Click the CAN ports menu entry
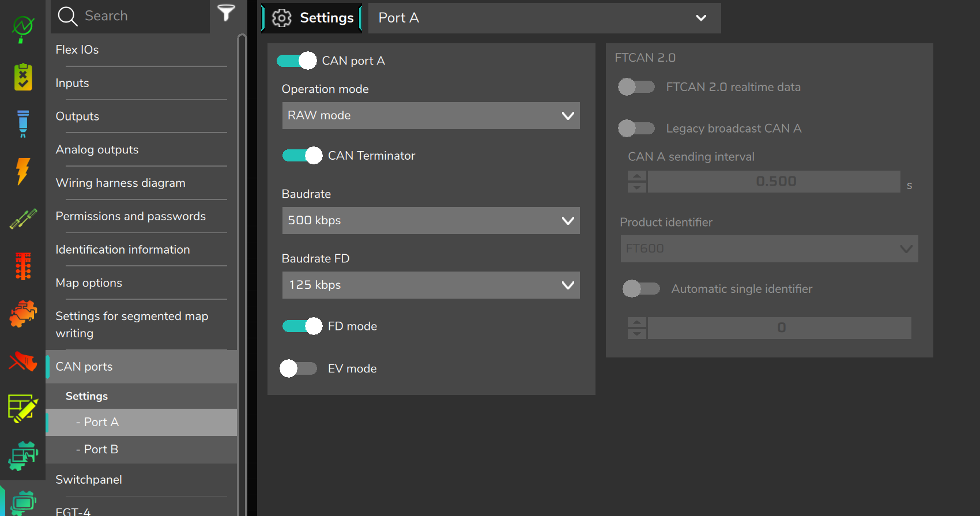The height and width of the screenshot is (516, 980). click(x=141, y=367)
